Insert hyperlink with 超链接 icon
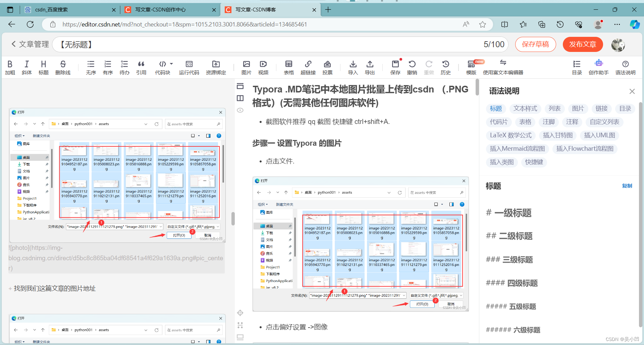Image resolution: width=644 pixels, height=345 pixels. click(x=308, y=67)
